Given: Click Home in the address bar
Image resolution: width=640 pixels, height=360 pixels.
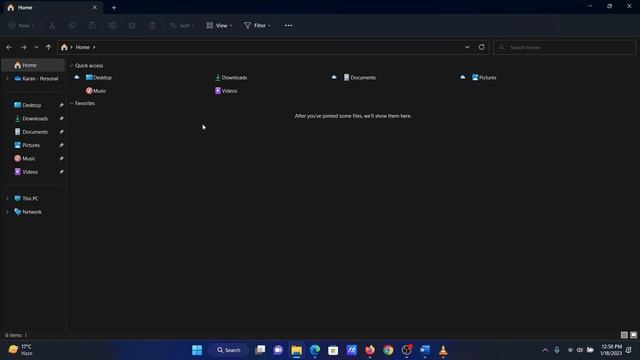Looking at the screenshot, I should (82, 47).
